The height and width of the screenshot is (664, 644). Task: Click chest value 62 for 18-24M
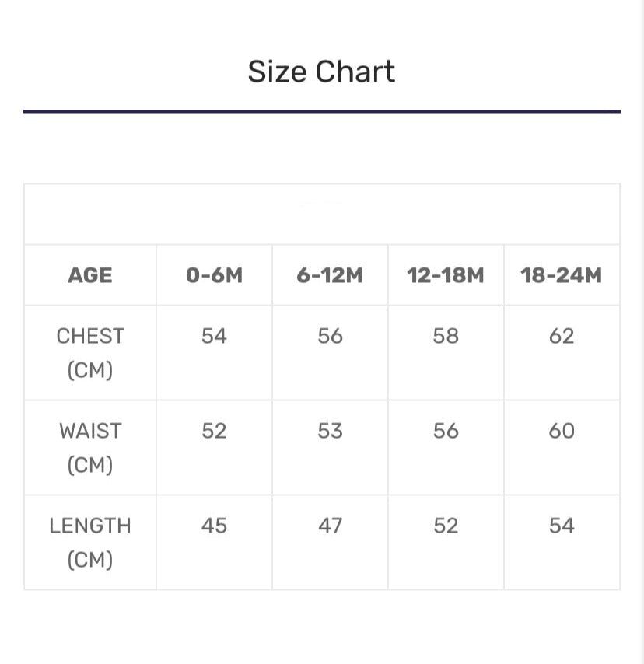562,336
